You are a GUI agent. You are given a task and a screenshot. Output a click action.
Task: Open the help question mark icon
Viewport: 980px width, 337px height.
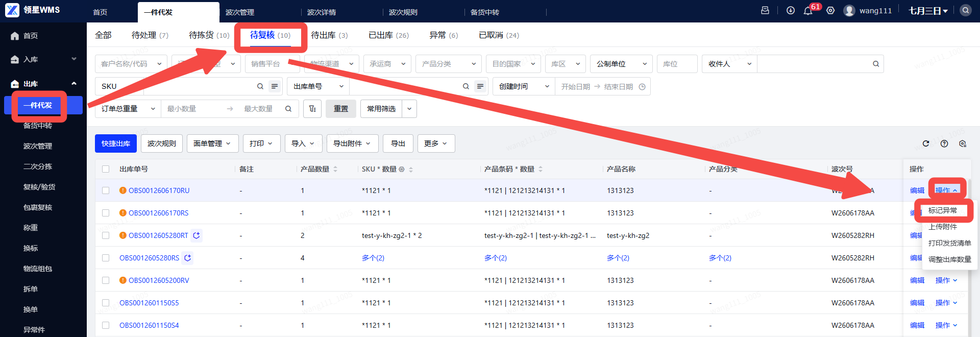[944, 143]
